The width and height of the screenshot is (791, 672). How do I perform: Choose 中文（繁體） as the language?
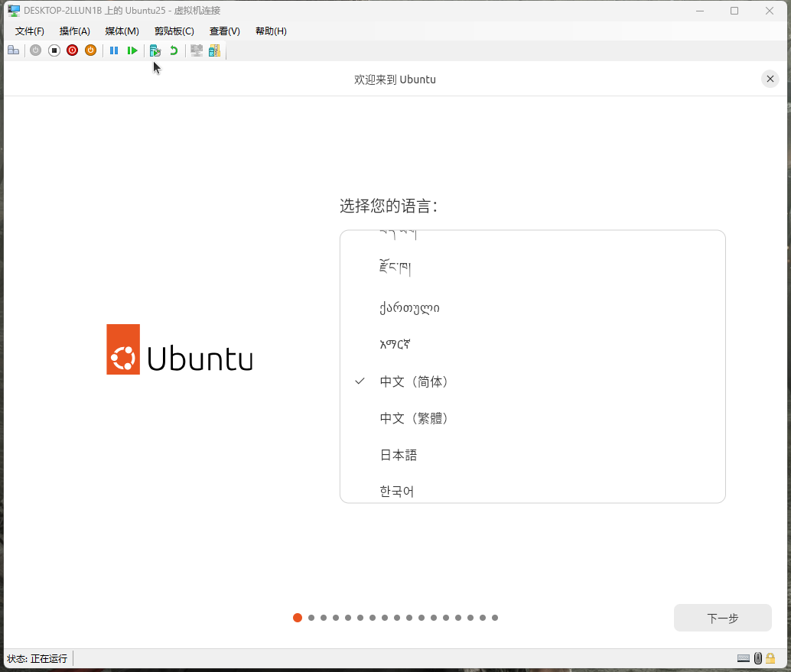(x=414, y=418)
